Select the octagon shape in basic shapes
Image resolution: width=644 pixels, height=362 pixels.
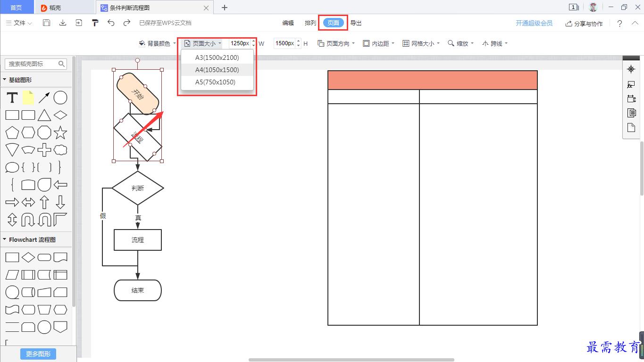click(x=44, y=132)
